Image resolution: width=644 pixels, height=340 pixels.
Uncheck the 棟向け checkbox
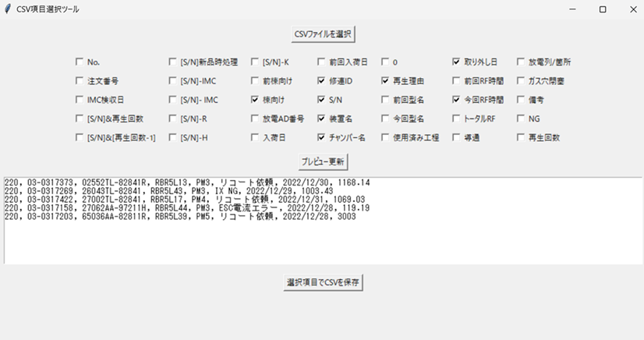point(255,100)
